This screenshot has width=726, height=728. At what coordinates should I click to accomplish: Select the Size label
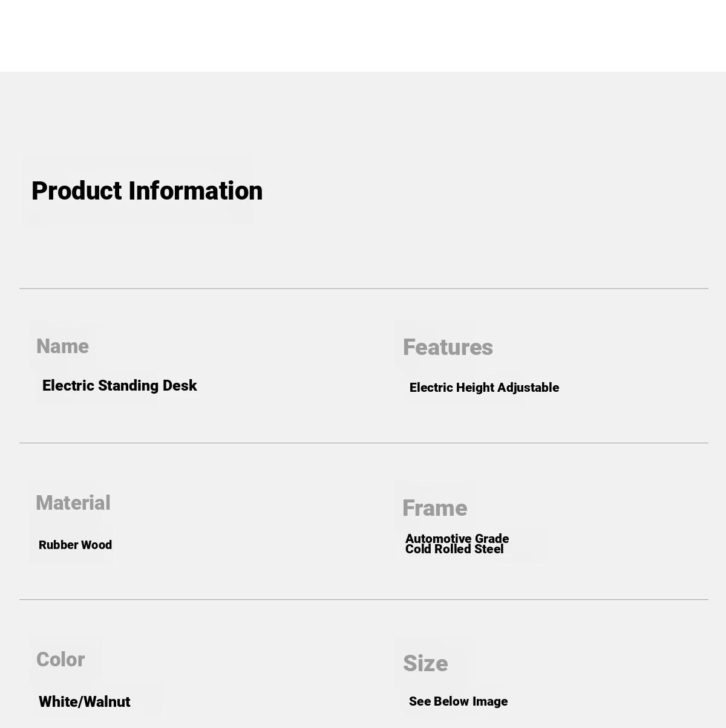(425, 664)
